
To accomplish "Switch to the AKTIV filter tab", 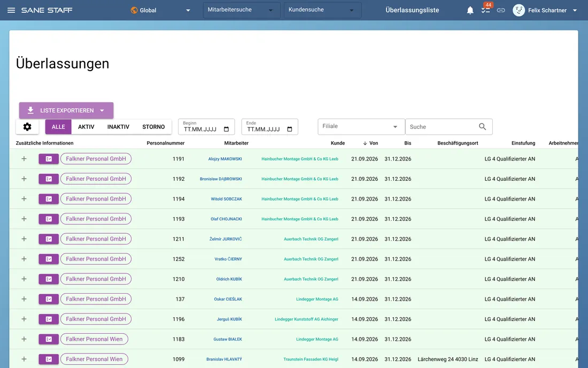I will (x=86, y=127).
